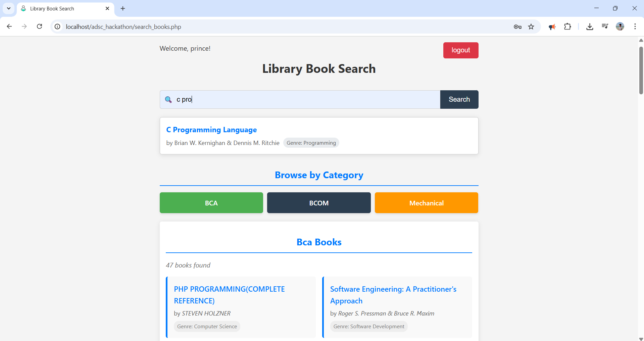Click Genre: Computer Science tag

207,327
